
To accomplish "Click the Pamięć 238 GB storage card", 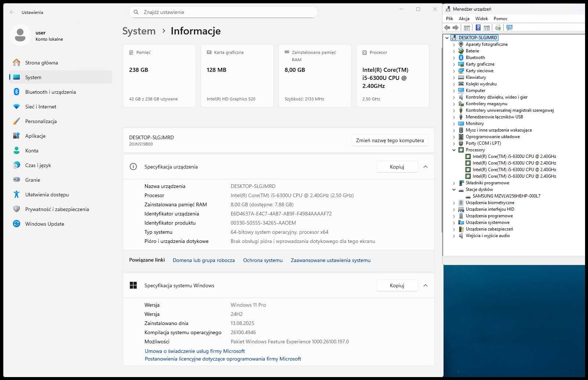I will pyautogui.click(x=160, y=76).
